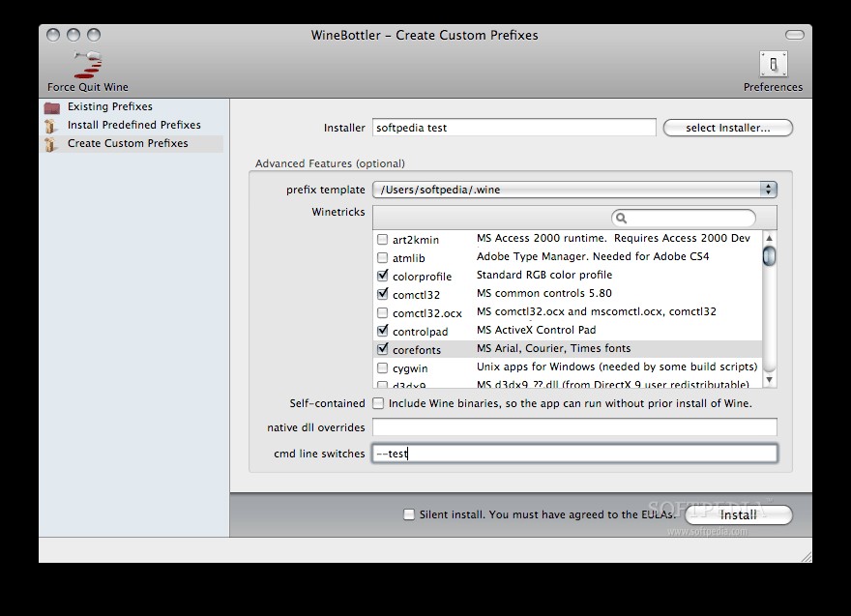Click the Install button
This screenshot has width=851, height=616.
coord(738,515)
